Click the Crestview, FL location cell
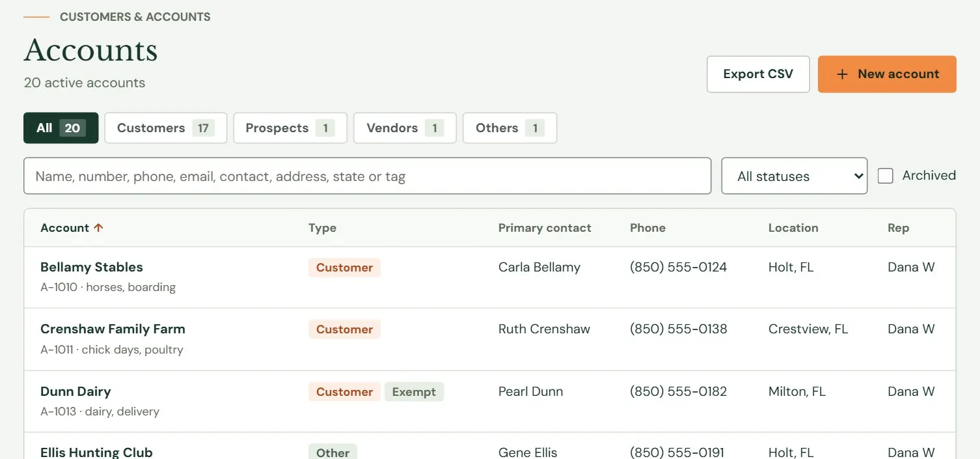The width and height of the screenshot is (980, 459). coord(808,329)
